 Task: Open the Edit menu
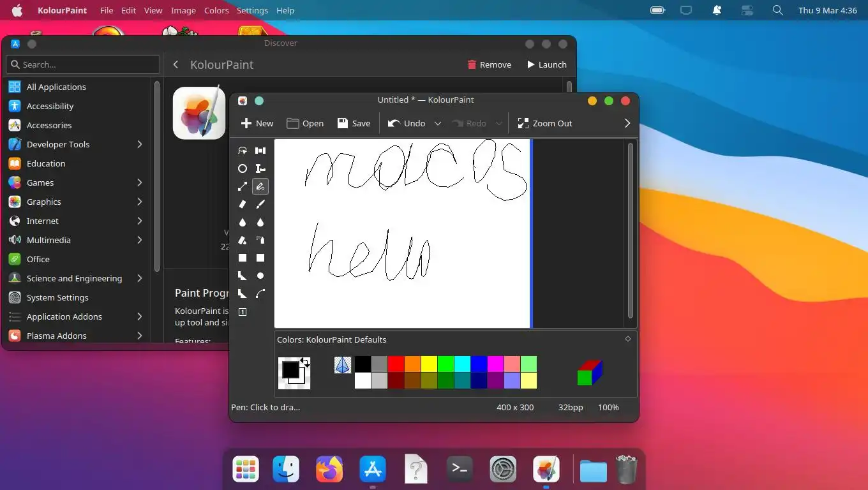pos(129,10)
